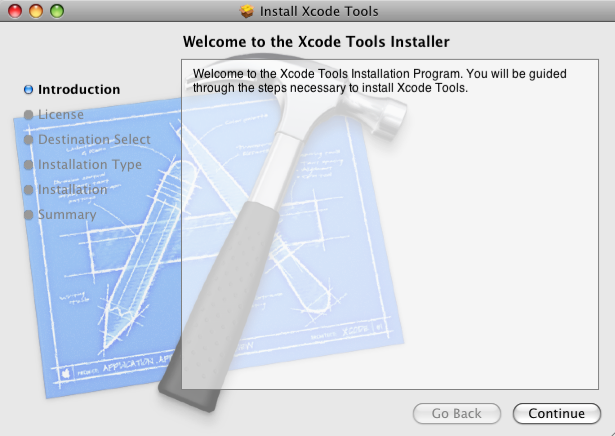This screenshot has height=436, width=615.
Task: Click the Welcome to the Xcode Tools Installer heading
Action: tap(316, 42)
